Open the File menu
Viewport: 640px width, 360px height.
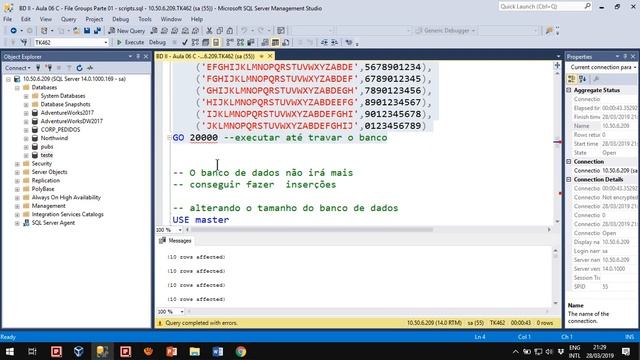click(x=7, y=19)
